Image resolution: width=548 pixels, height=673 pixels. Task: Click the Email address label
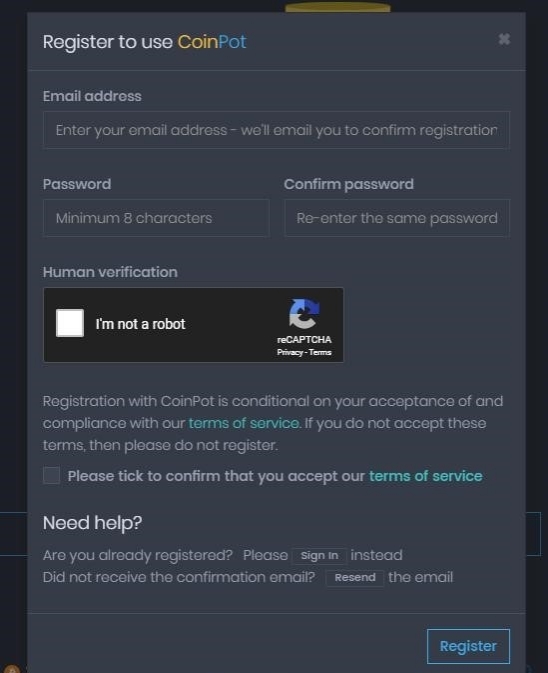92,96
